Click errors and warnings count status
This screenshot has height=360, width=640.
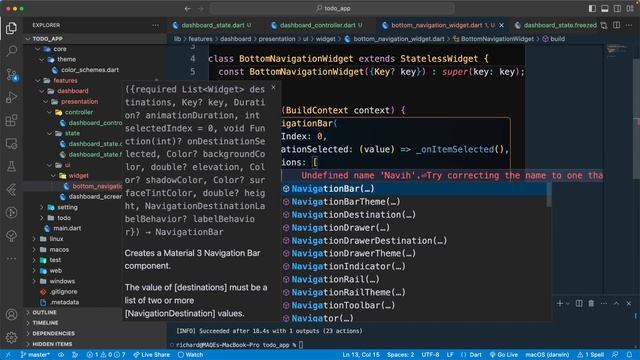pos(106,355)
